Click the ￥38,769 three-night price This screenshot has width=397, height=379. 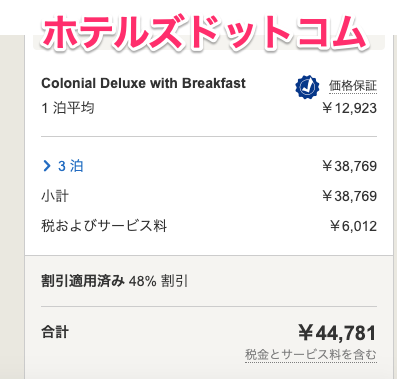click(349, 166)
